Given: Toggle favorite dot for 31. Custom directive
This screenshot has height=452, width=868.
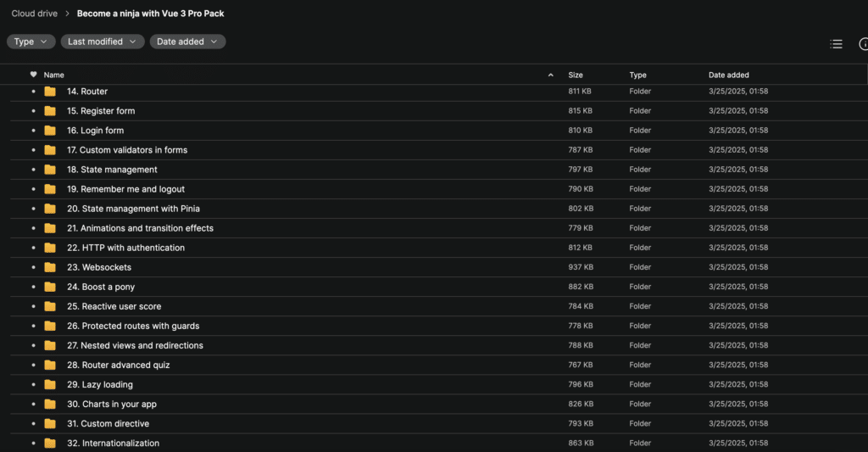Looking at the screenshot, I should click(33, 424).
